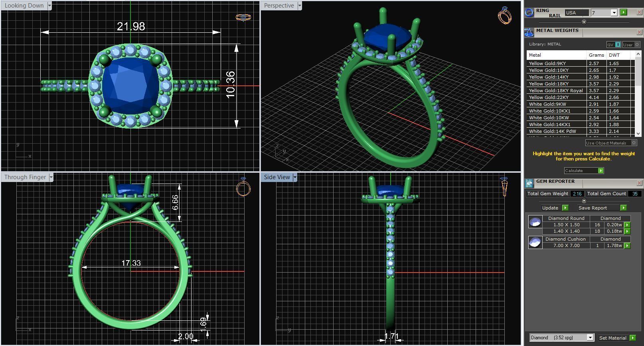The height and width of the screenshot is (346, 644).
Task: Click the Diamond Cushion gem thumbnail
Action: click(535, 242)
